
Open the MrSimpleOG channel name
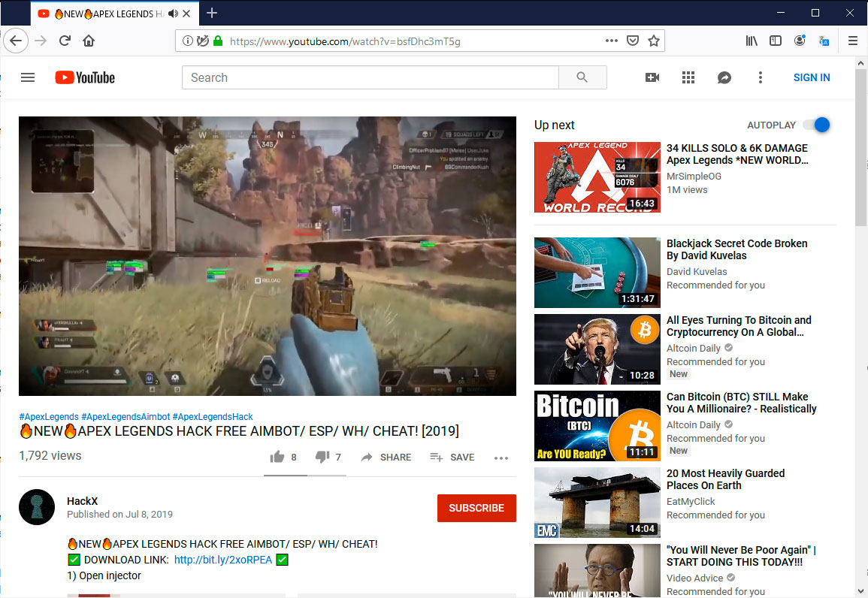[x=694, y=176]
